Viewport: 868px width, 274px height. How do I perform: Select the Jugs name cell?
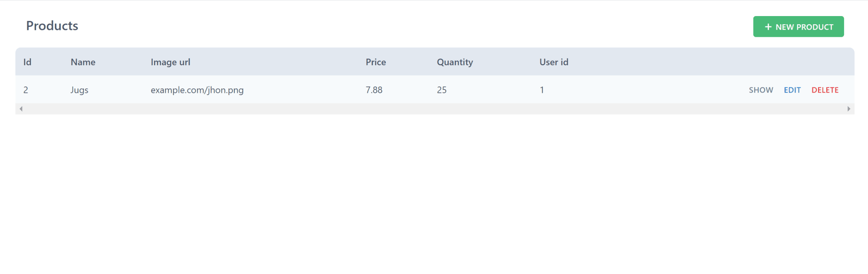(79, 90)
